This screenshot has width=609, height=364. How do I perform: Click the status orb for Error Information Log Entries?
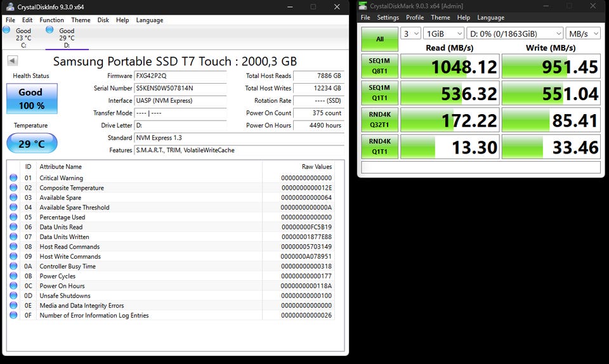(13, 315)
